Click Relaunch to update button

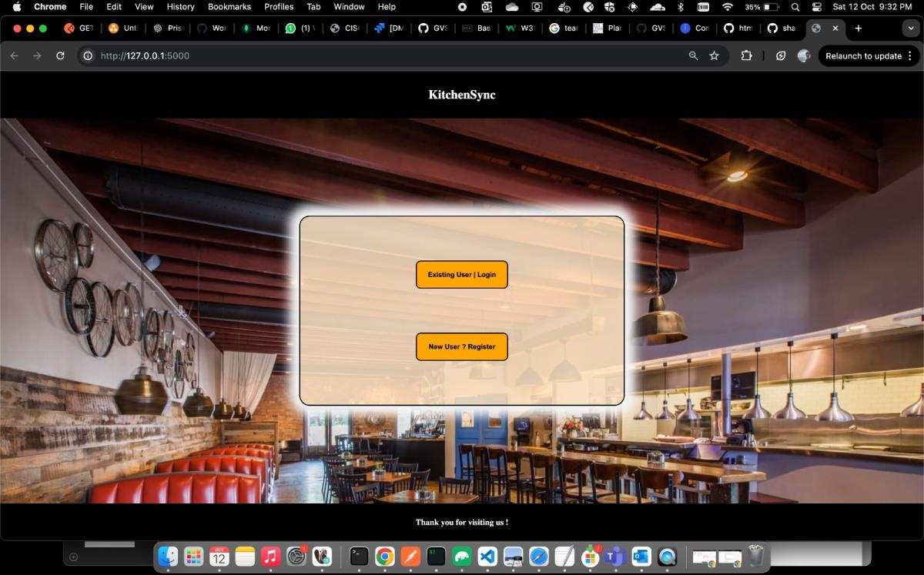click(862, 56)
